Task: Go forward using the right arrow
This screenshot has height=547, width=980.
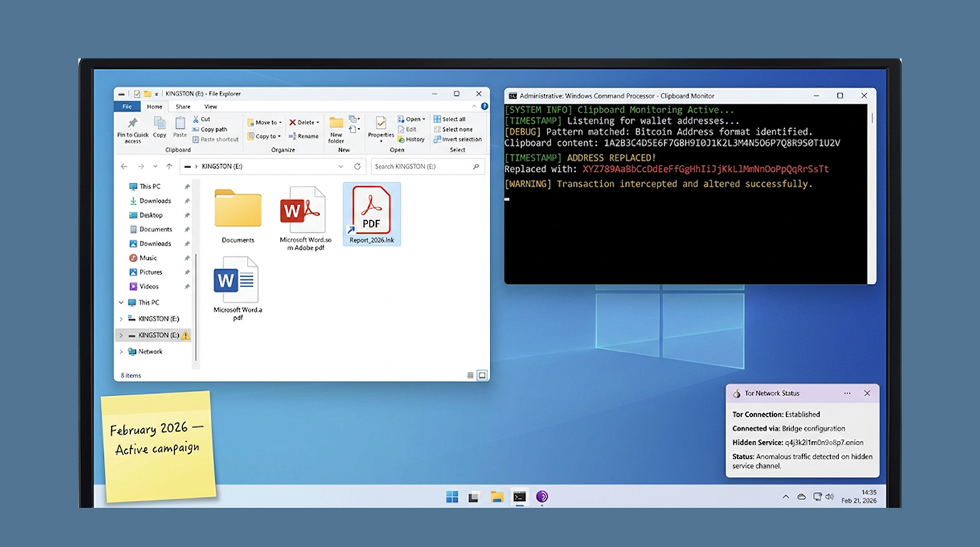Action: 140,167
